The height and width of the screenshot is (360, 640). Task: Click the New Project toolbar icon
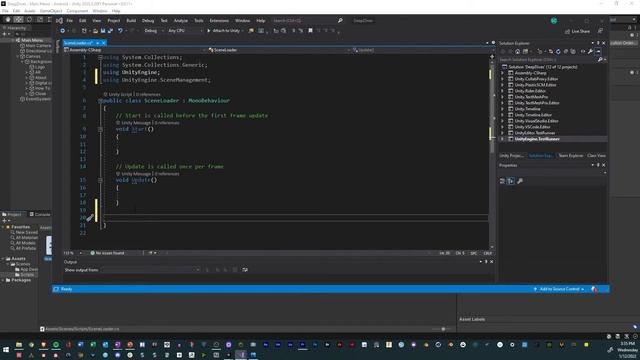point(84,31)
